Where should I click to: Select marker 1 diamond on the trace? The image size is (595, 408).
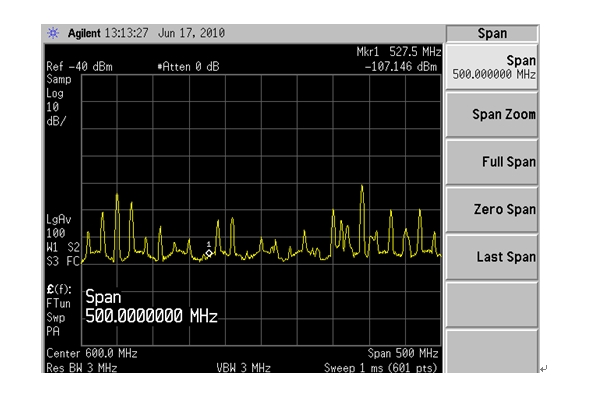coord(209,253)
